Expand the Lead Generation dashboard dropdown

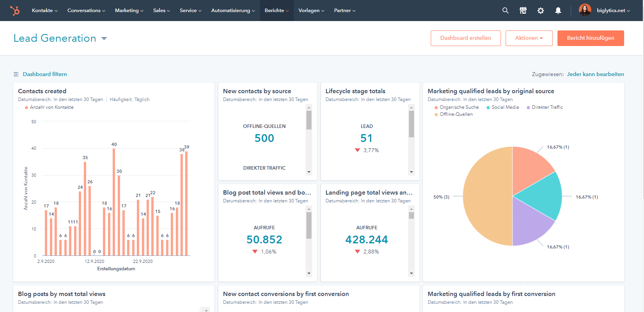104,38
